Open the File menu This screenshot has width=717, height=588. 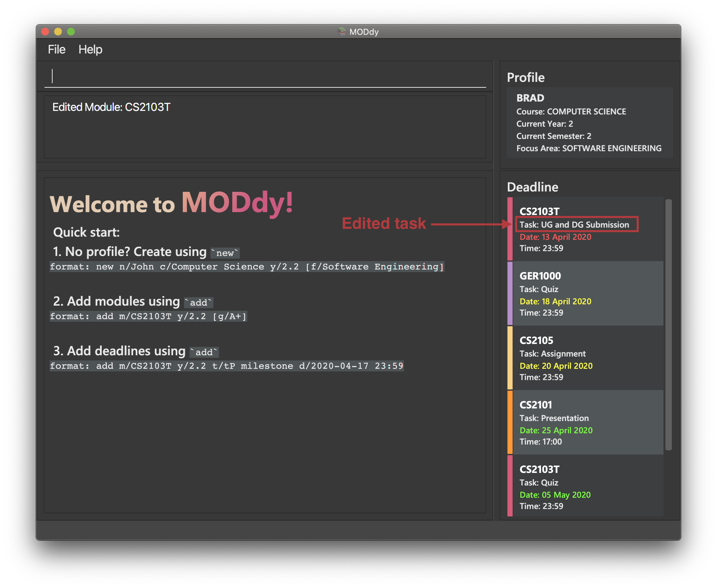(x=56, y=49)
